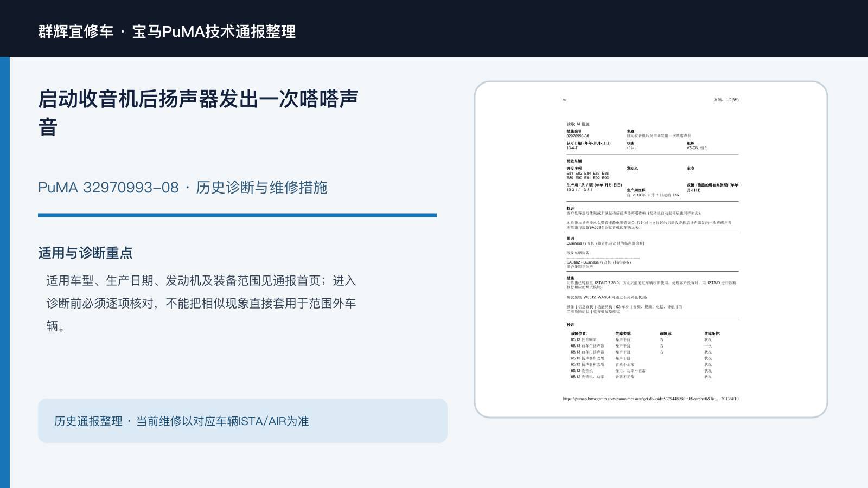The image size is (868, 488).
Task: Click the paragraph beginning 适用车型、生产日期
Action: (201, 303)
